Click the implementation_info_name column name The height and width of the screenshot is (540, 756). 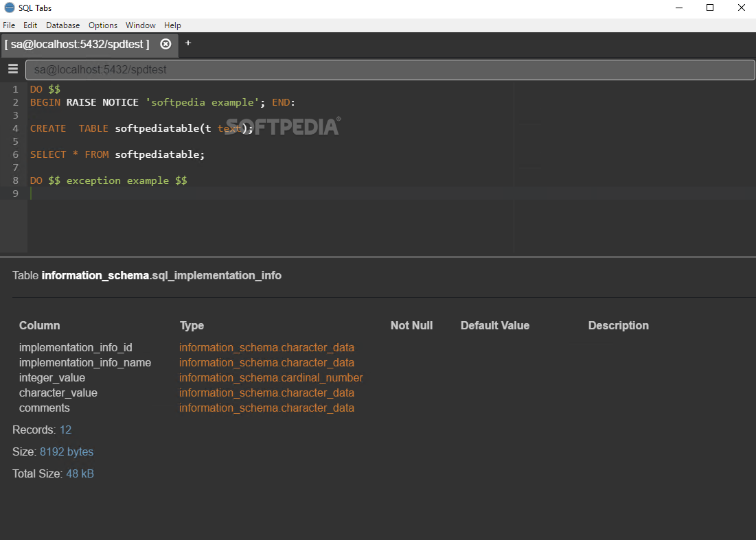(85, 362)
